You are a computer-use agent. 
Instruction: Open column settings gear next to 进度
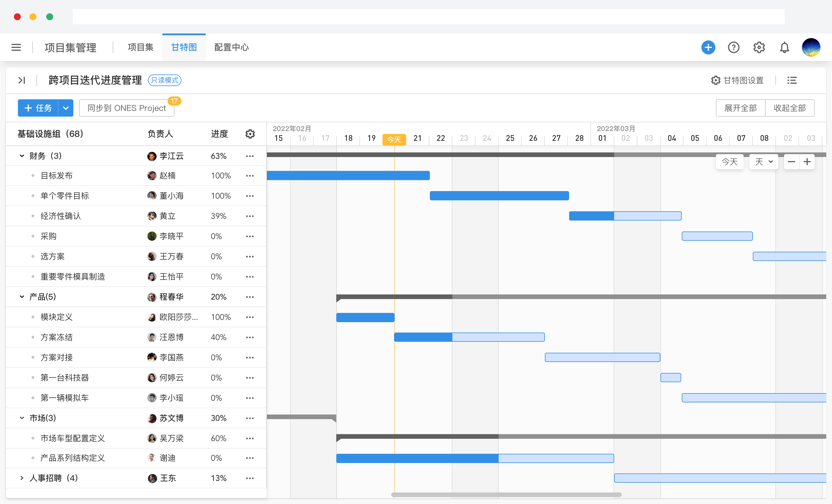250,134
